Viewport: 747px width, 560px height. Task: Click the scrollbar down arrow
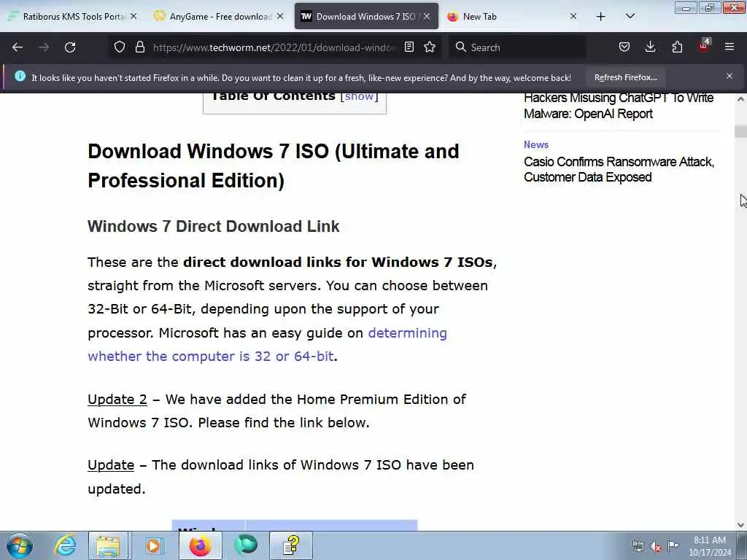tap(740, 524)
